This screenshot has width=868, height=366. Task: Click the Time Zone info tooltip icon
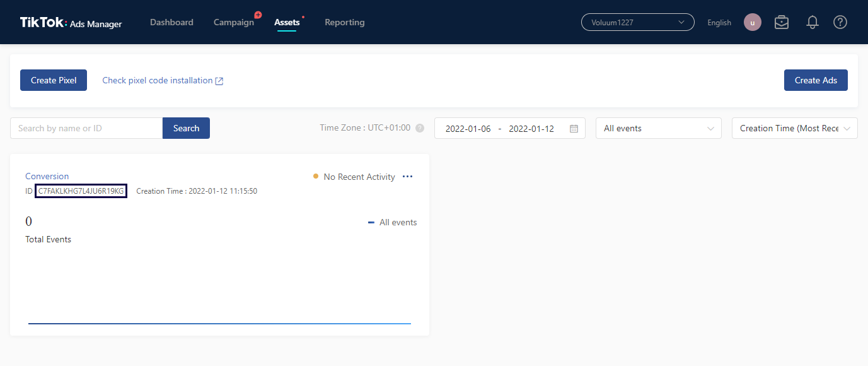coord(420,128)
